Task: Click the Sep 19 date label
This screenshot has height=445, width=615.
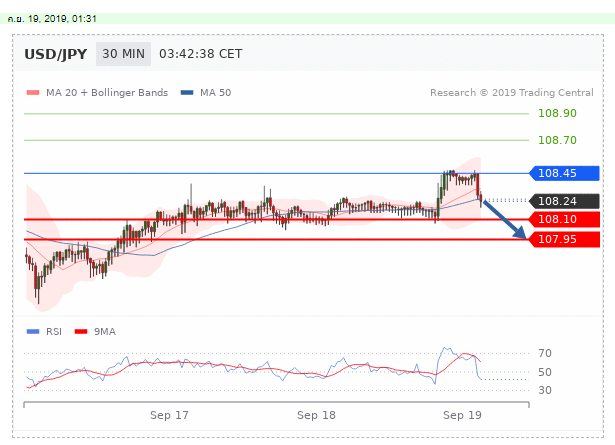Action: [462, 415]
